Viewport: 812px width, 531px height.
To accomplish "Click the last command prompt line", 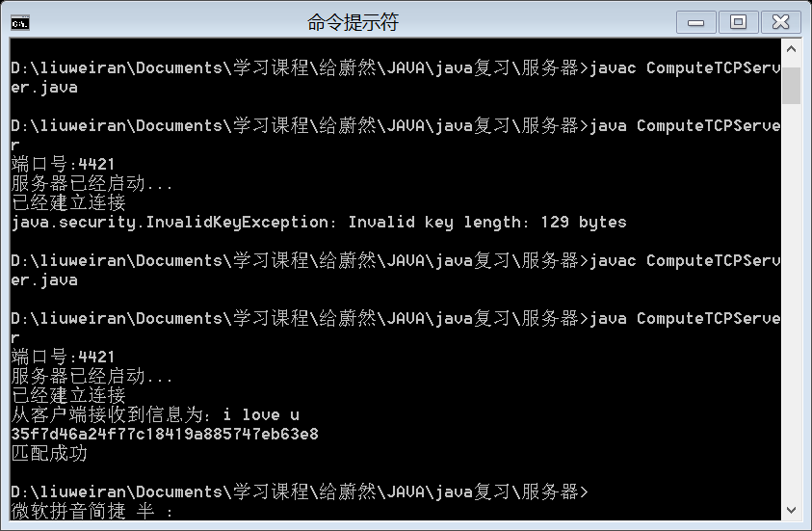I will pos(300,491).
